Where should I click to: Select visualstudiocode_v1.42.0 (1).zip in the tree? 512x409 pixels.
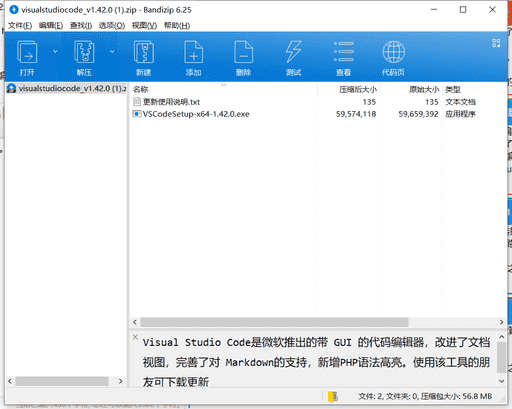click(x=66, y=89)
